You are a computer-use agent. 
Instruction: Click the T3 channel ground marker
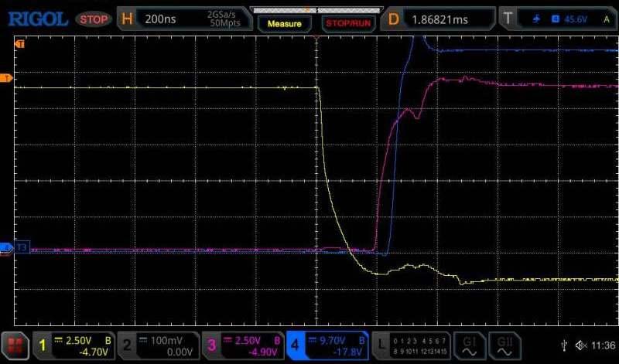21,248
